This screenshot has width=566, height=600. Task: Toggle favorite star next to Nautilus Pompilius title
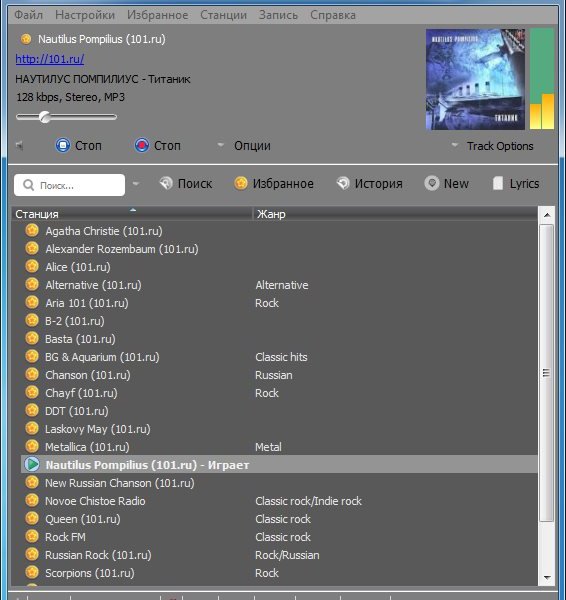(26, 39)
